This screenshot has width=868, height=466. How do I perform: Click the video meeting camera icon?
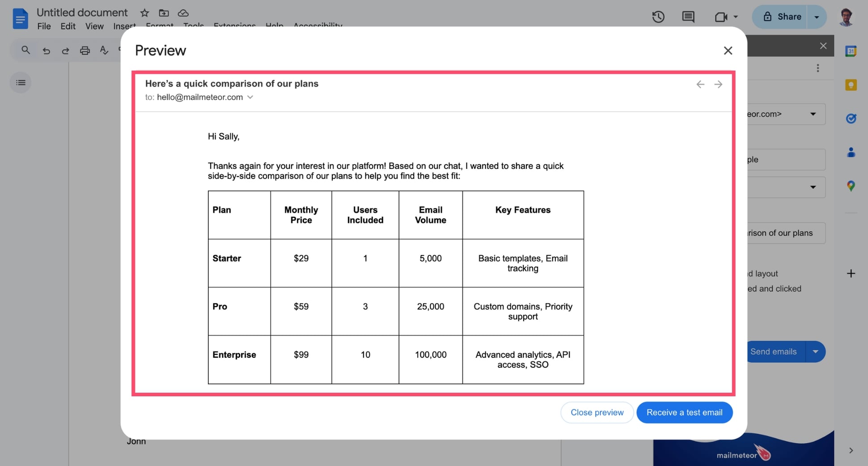(x=721, y=17)
